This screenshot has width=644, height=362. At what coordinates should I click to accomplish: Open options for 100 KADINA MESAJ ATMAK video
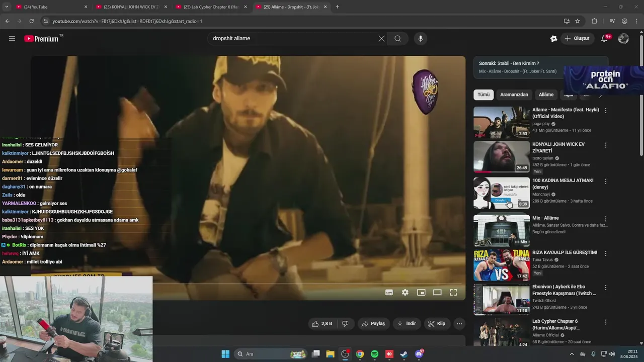click(606, 181)
